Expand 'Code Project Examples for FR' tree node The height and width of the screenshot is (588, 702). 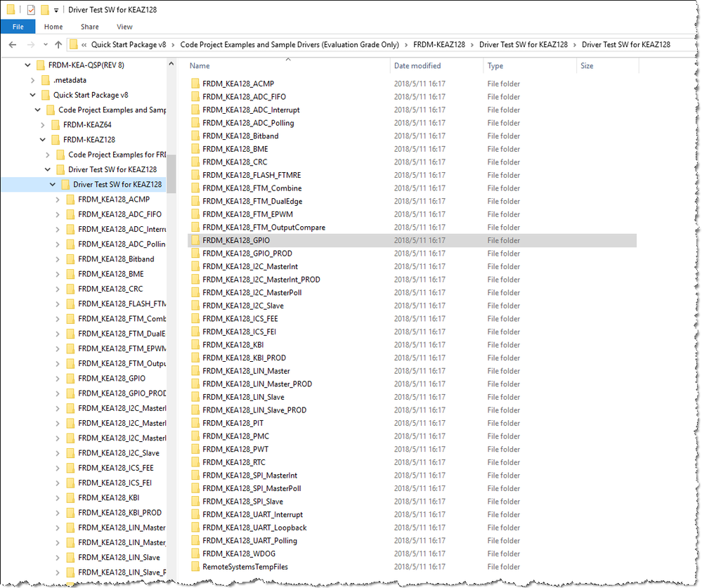48,155
